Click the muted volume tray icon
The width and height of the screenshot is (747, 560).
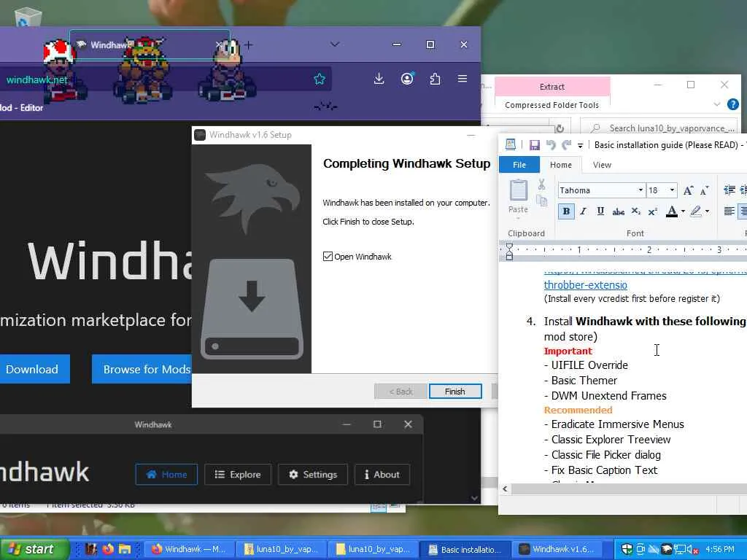[x=693, y=550]
